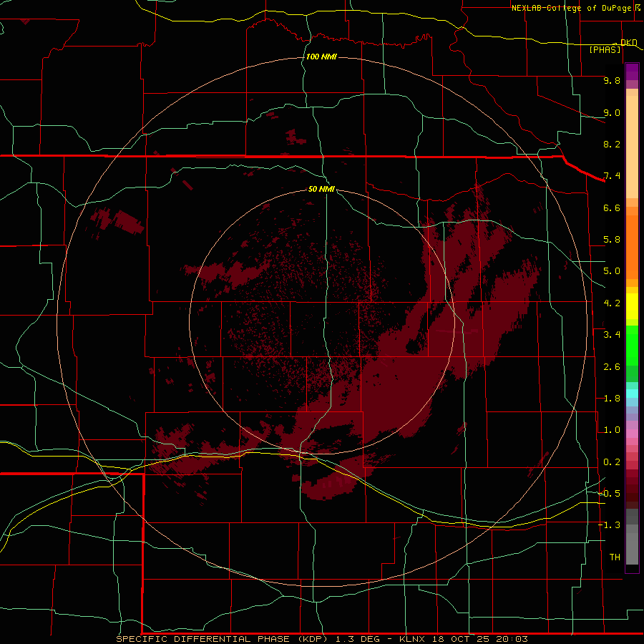Click the cyan segment of the color bar
This screenshot has height=644, width=644.
tap(632, 394)
